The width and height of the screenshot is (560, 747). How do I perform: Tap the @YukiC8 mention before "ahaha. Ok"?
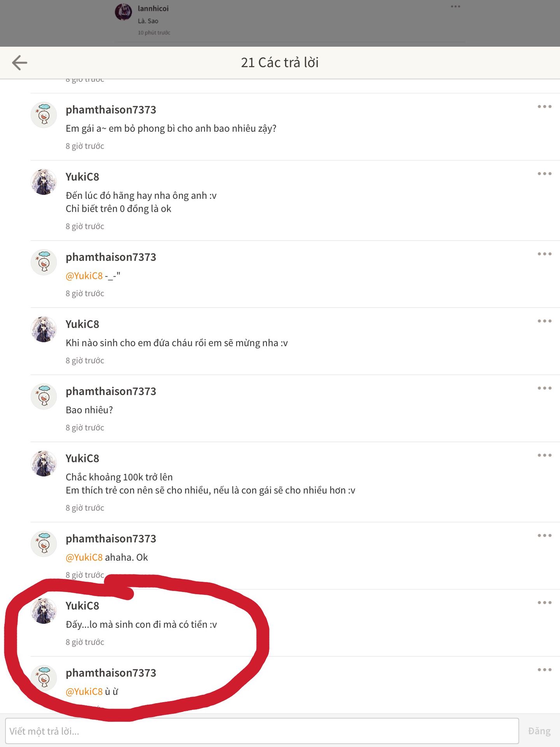[84, 558]
